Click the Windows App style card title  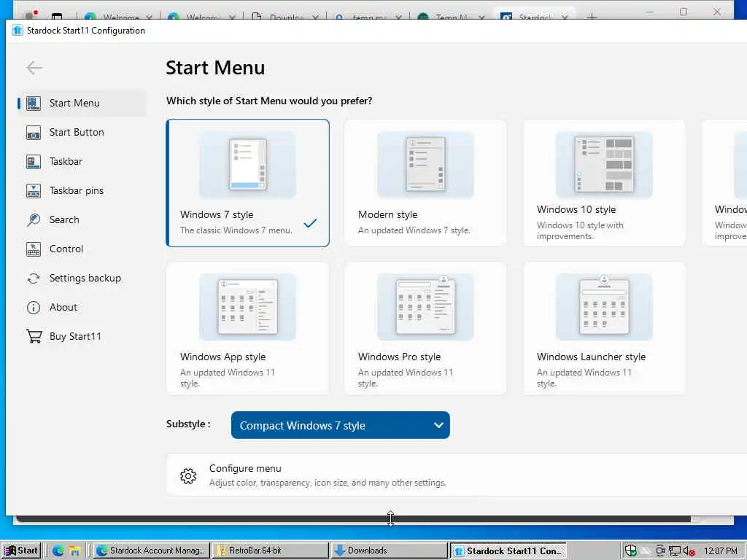222,357
